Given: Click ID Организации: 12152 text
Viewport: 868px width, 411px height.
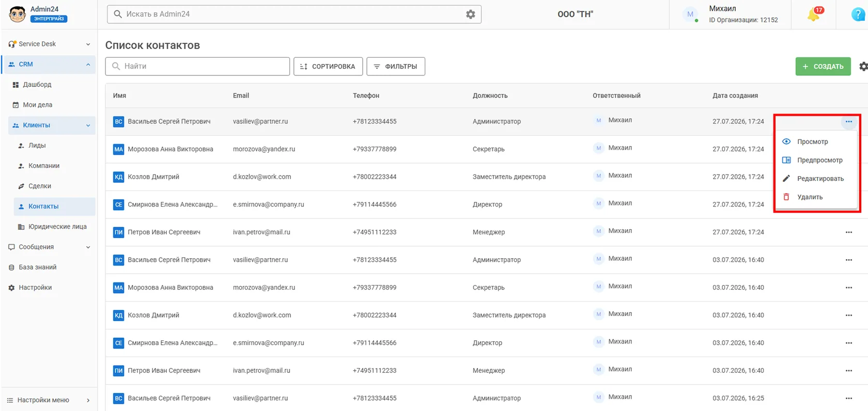Looking at the screenshot, I should pos(743,20).
